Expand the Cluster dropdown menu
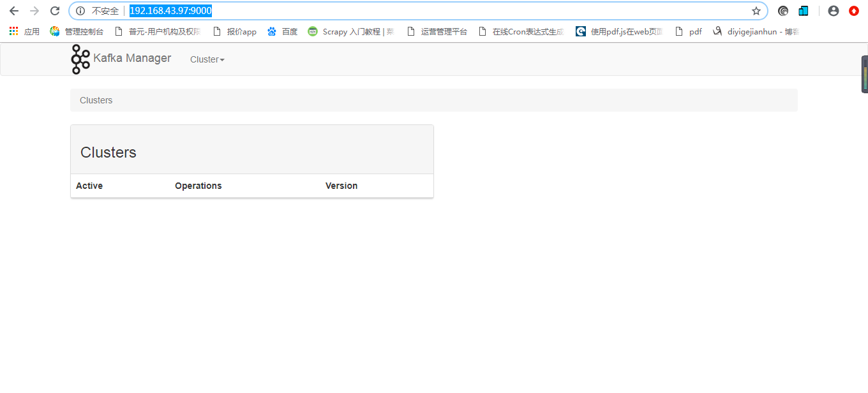This screenshot has width=868, height=393. [x=207, y=59]
